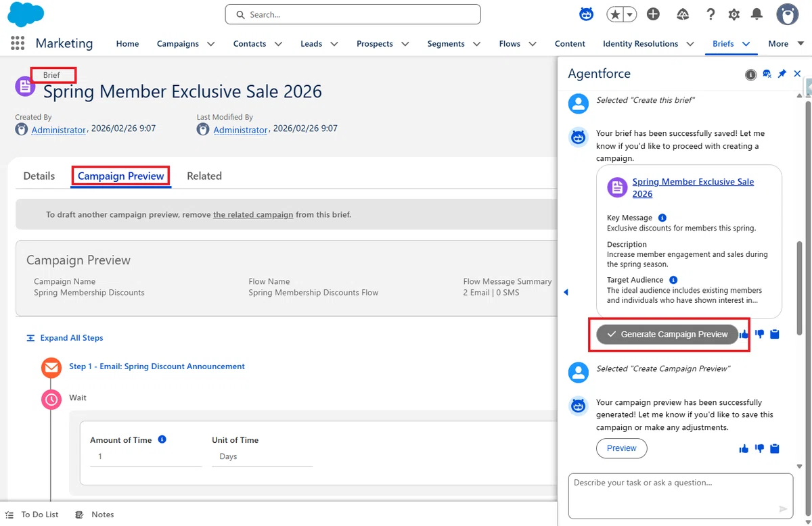Open the To Do List utility
This screenshot has height=526, width=812.
(32, 515)
